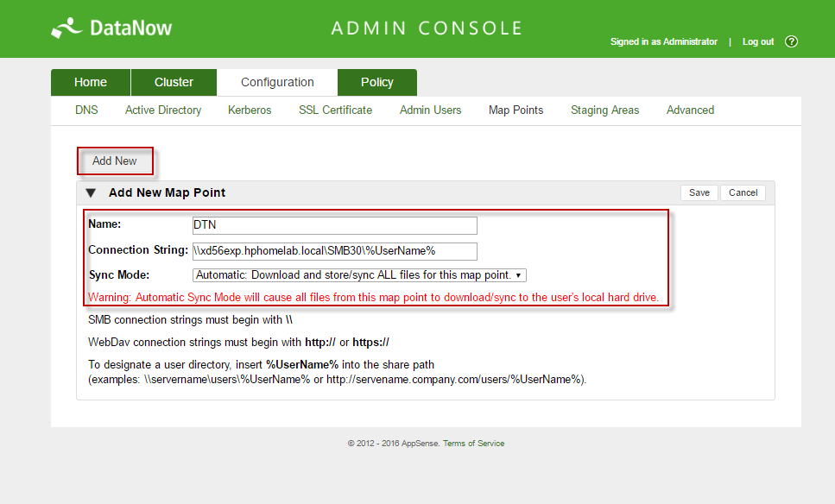Click the 'Connection String:' label
Screen dimensions: 835x504
coord(138,250)
